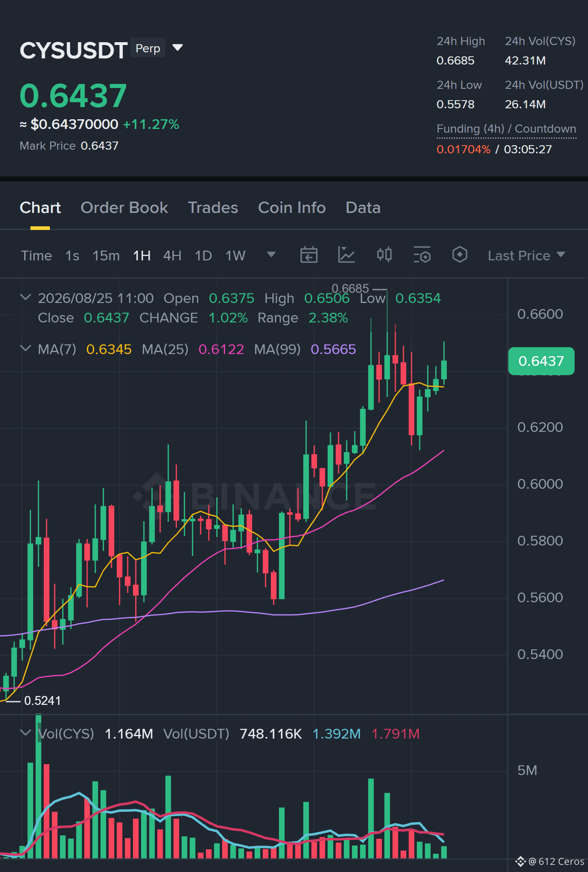Image resolution: width=588 pixels, height=872 pixels.
Task: Click the 0.5400 price axis label
Action: point(540,654)
